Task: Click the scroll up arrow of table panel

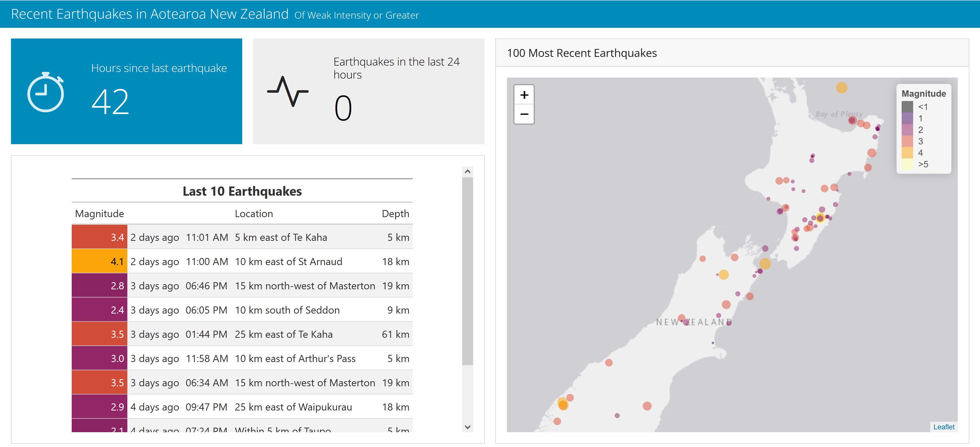Action: point(468,171)
